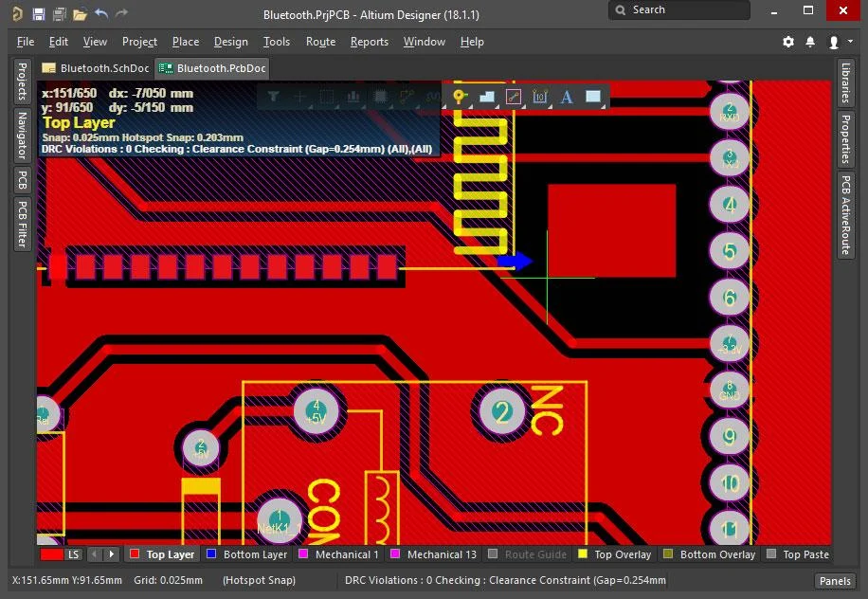Open the Design menu
This screenshot has height=599, width=868.
tap(231, 42)
